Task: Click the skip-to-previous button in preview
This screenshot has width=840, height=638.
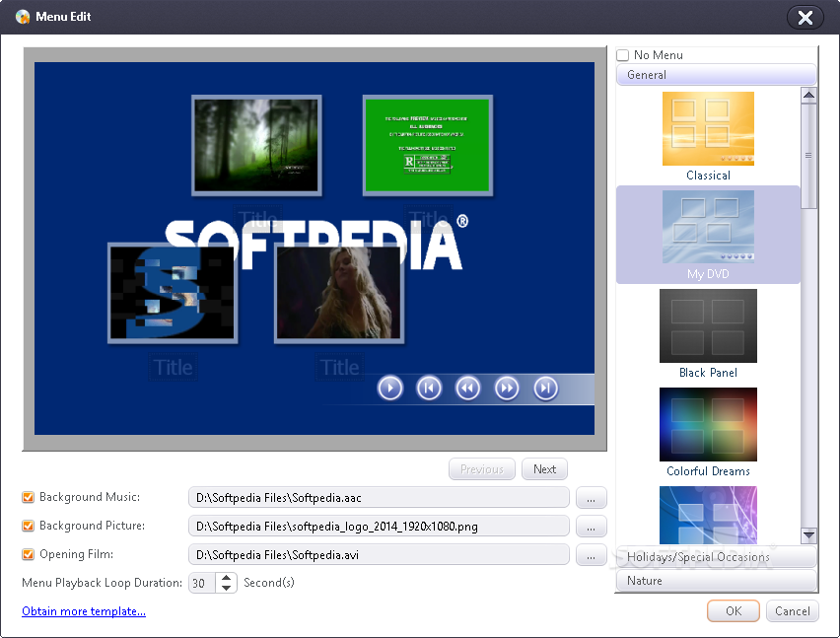Action: (429, 389)
